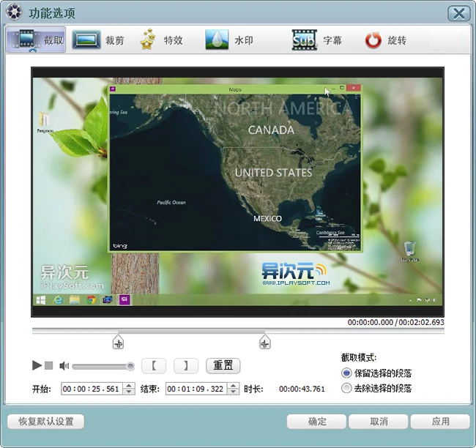Click the 重置 reset button

coord(223,365)
